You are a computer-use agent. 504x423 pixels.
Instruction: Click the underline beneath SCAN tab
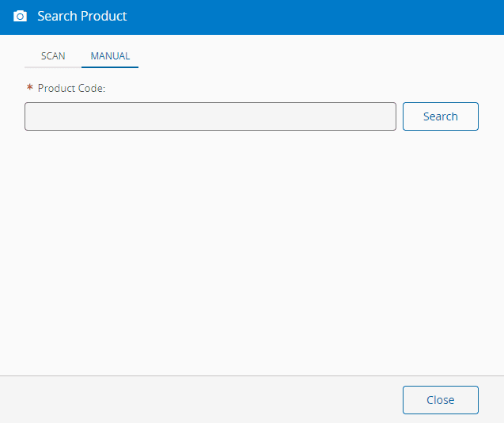pyautogui.click(x=53, y=67)
